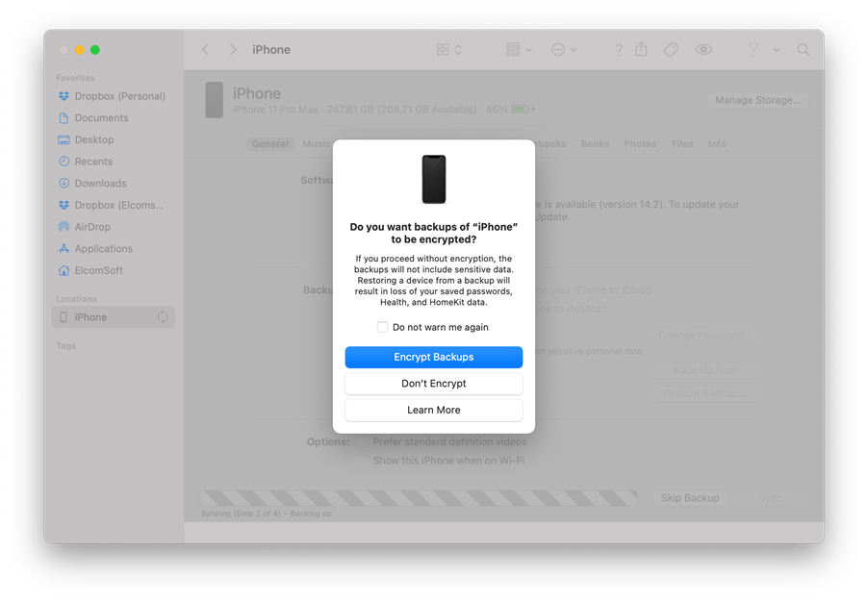Open Learn More about encryption
Viewport: 868px width, 601px height.
[x=433, y=410]
